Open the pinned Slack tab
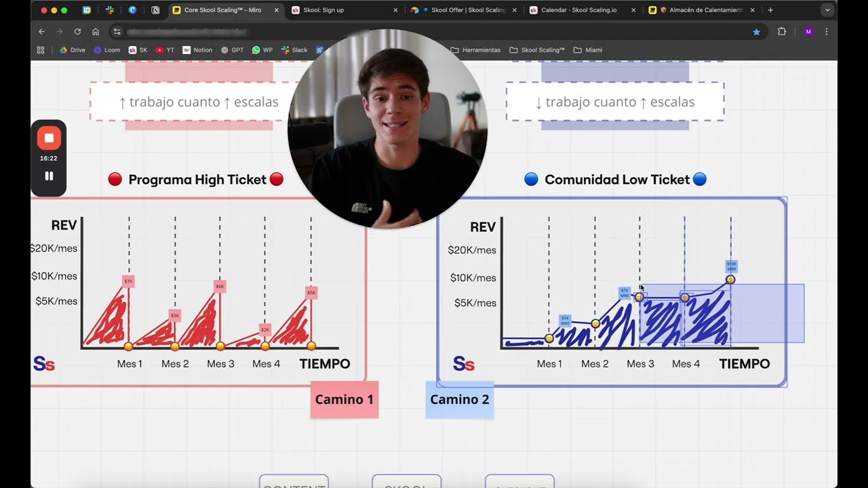868x488 pixels. tap(109, 10)
